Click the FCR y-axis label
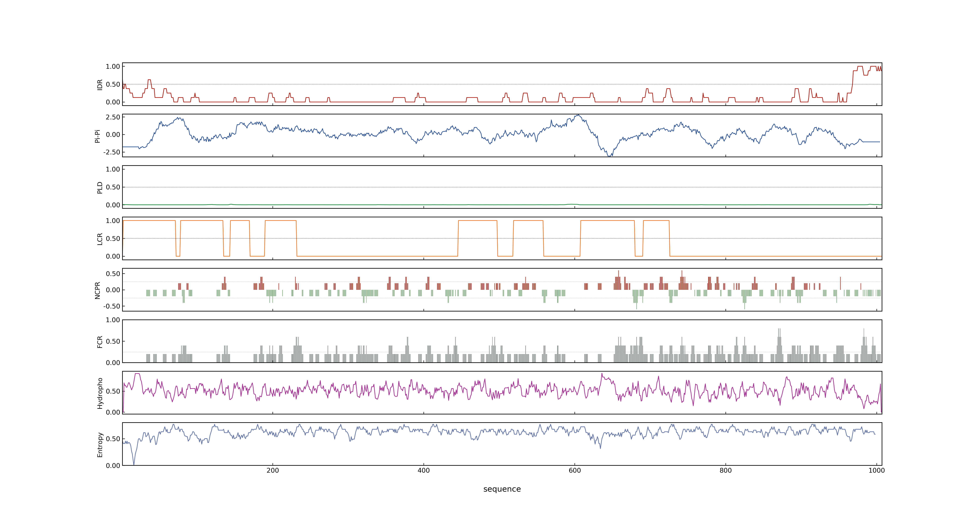 point(100,342)
